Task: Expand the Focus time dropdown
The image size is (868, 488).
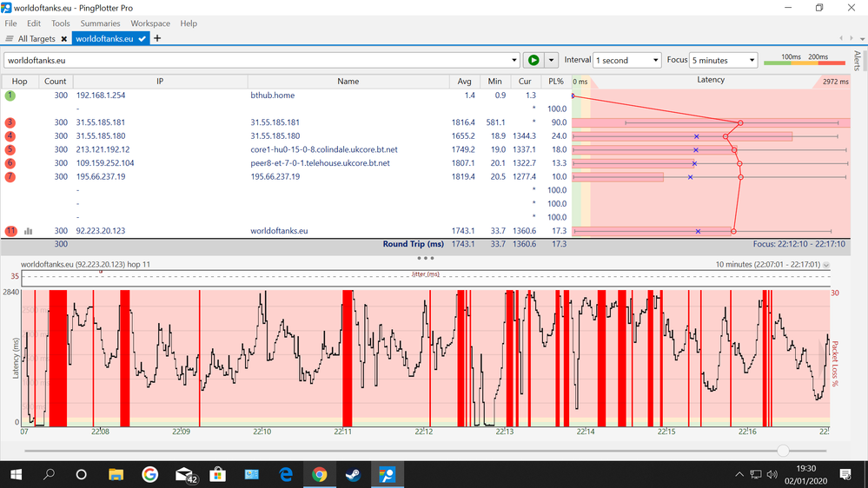Action: pyautogui.click(x=750, y=61)
